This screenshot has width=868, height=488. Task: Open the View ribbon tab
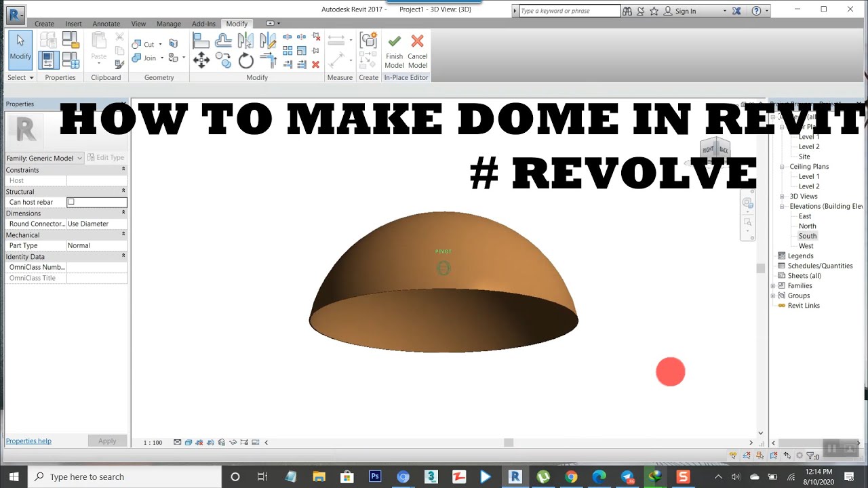pos(138,24)
